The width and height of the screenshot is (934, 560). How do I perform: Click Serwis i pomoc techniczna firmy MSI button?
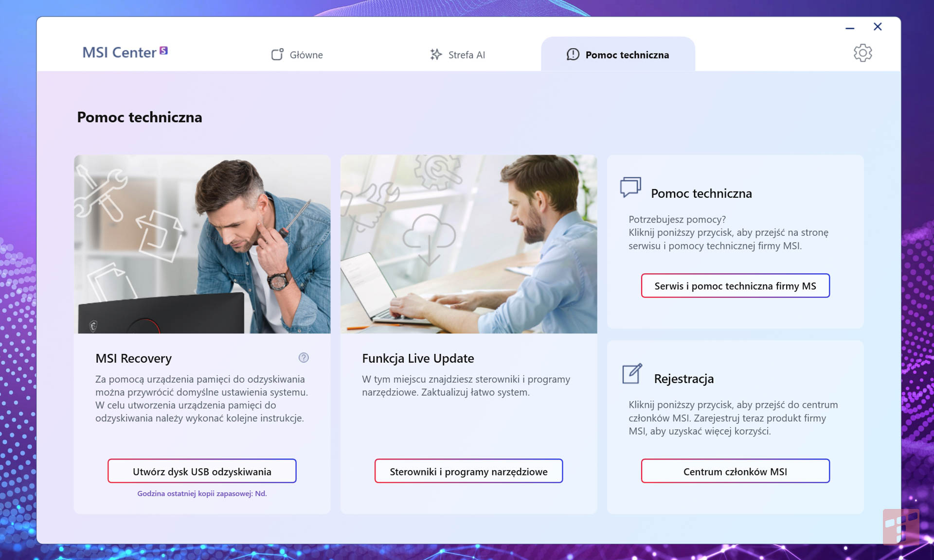click(x=735, y=286)
